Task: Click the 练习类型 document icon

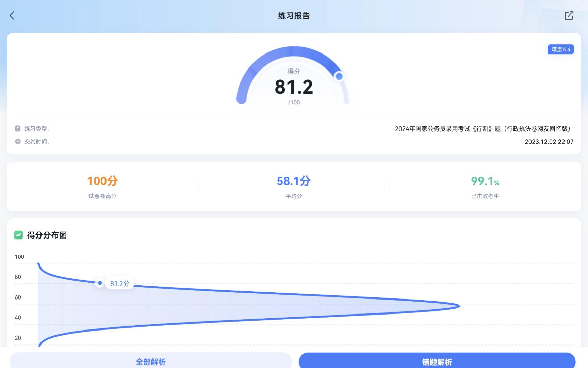Action: click(x=18, y=128)
